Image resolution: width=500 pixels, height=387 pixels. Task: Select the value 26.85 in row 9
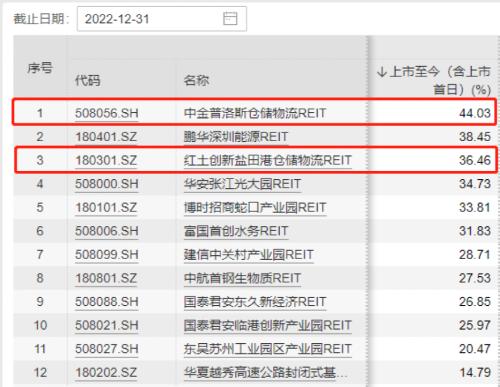point(475,302)
